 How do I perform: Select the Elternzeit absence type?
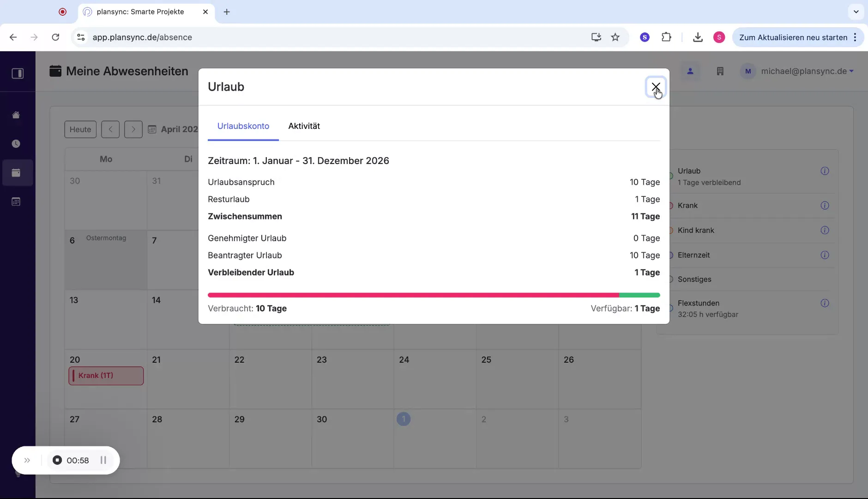point(694,255)
